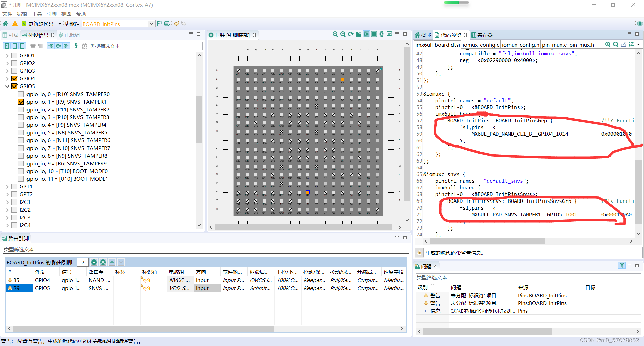Viewport: 644px width, 346px height.
Task: Click the green folder icon in package toolbar
Action: pyautogui.click(x=359, y=34)
